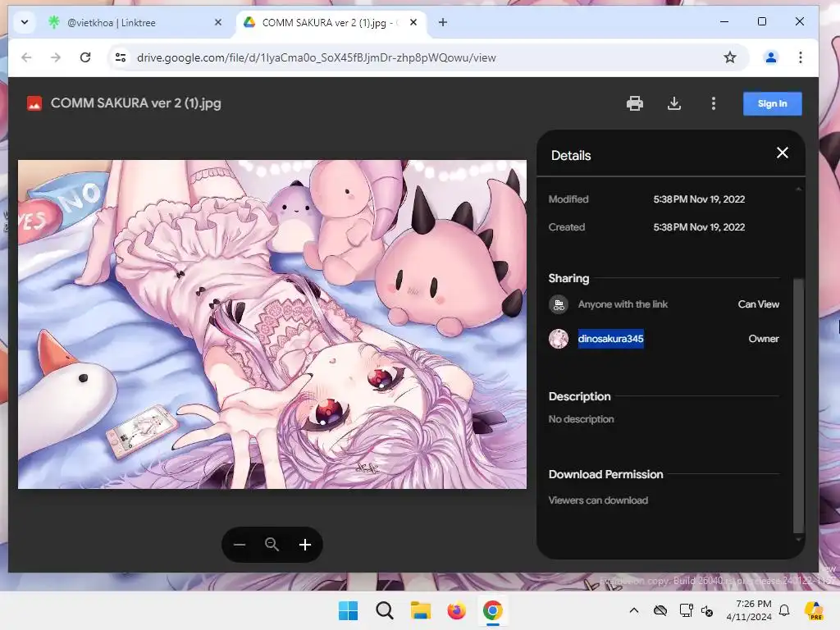This screenshot has width=840, height=630.
Task: Print the COMM SAKURA image
Action: [x=635, y=103]
